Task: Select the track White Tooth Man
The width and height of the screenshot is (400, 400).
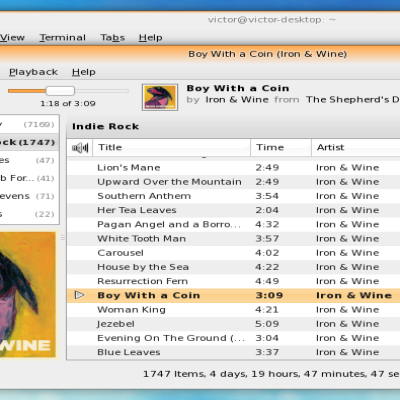Action: 233,239
